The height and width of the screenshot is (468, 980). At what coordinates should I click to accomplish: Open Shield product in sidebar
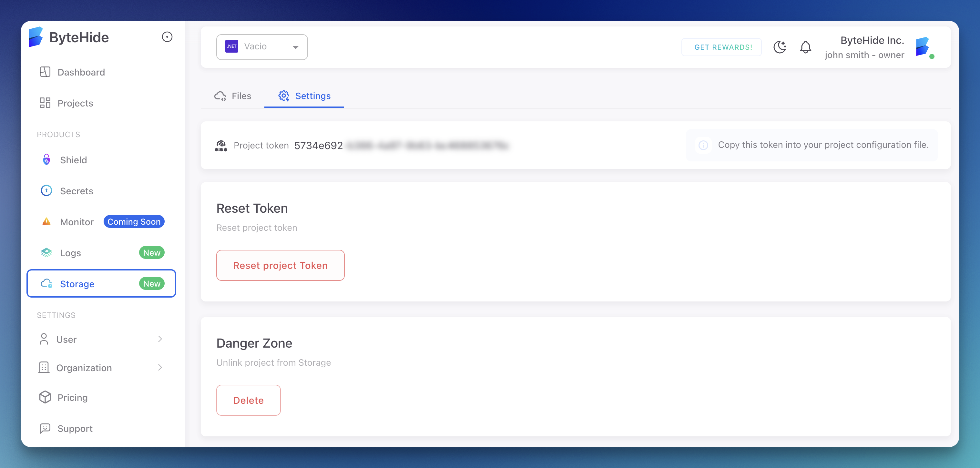click(x=73, y=160)
